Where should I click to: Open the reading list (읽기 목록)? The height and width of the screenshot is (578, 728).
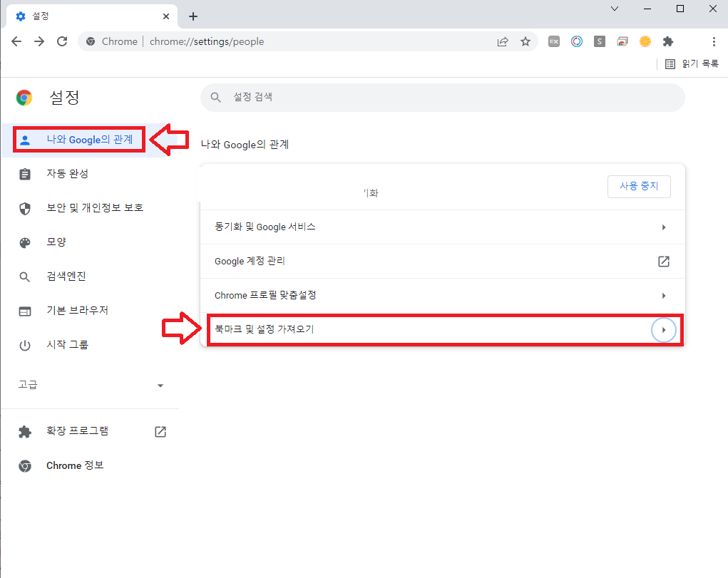click(x=692, y=63)
